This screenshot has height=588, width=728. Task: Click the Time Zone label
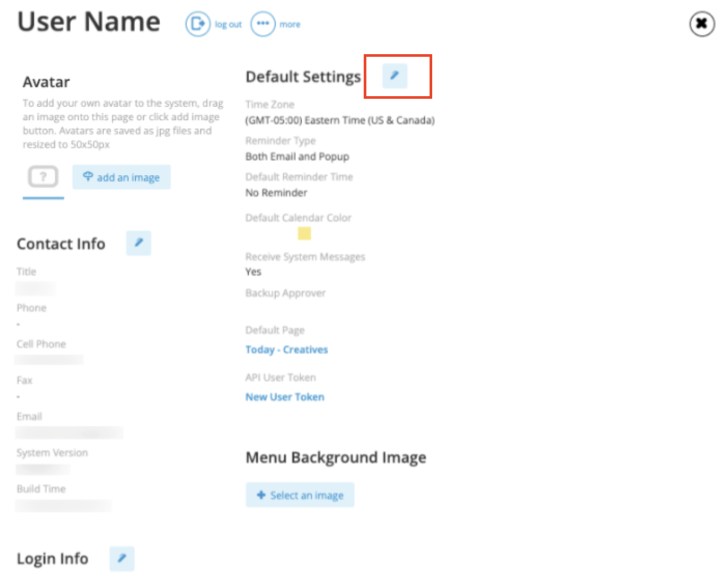(x=270, y=105)
